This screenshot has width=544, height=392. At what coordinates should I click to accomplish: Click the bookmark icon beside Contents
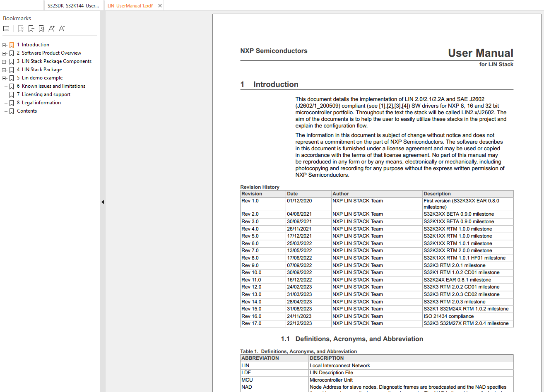(x=11, y=111)
